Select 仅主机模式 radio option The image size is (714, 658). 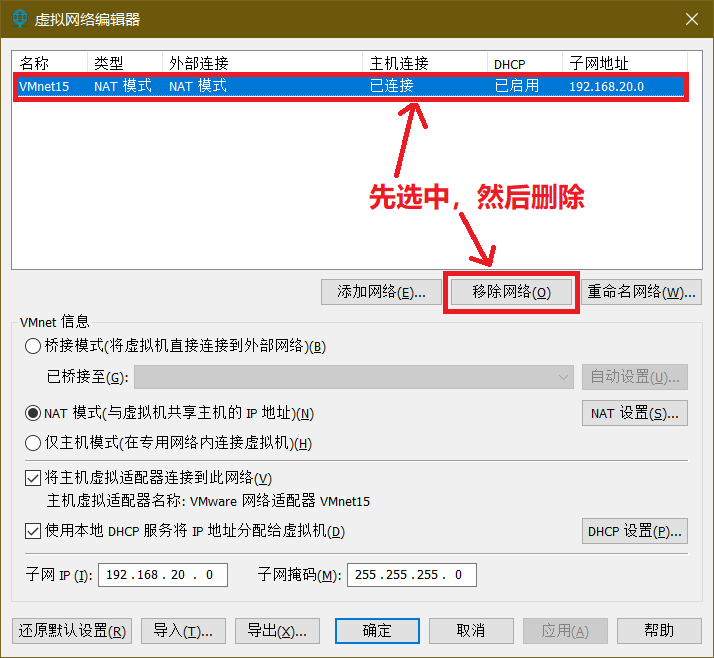[x=33, y=443]
